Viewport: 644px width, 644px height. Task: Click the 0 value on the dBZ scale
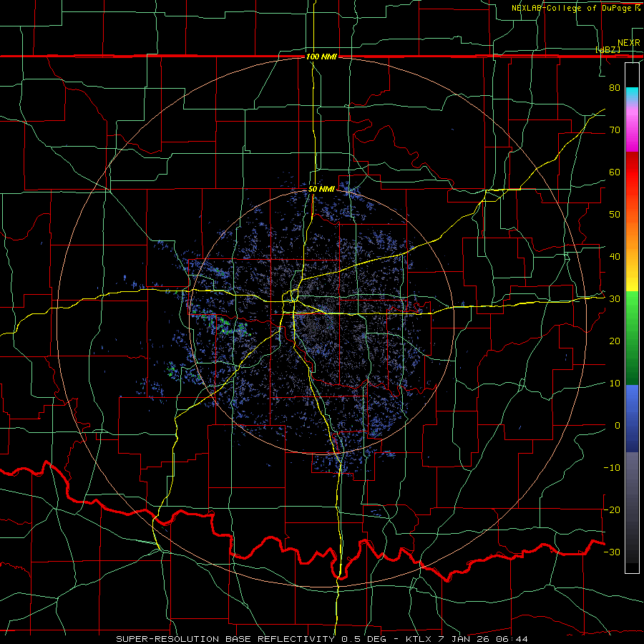click(618, 426)
